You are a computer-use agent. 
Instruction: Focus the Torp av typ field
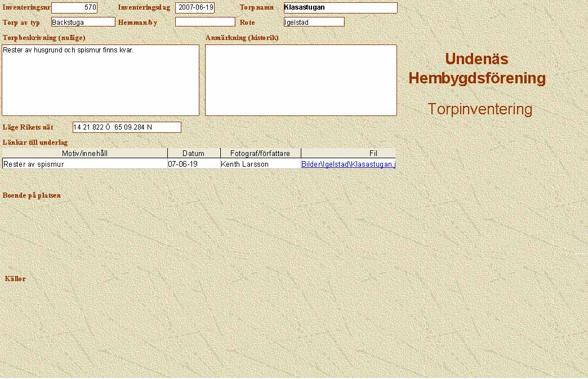[83, 22]
